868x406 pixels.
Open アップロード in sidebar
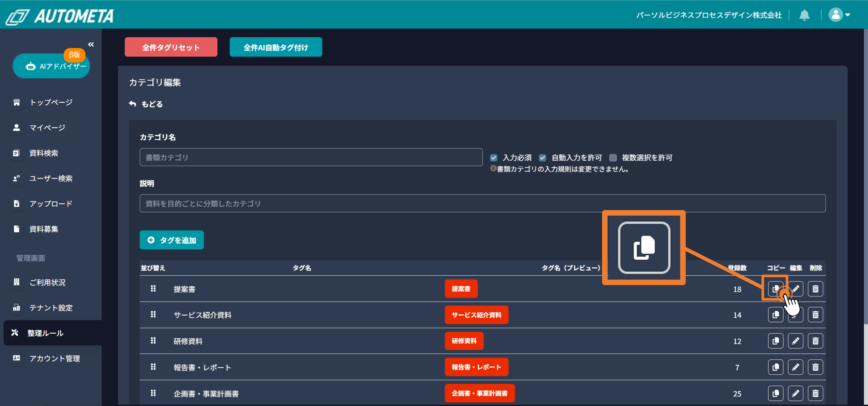coord(51,204)
